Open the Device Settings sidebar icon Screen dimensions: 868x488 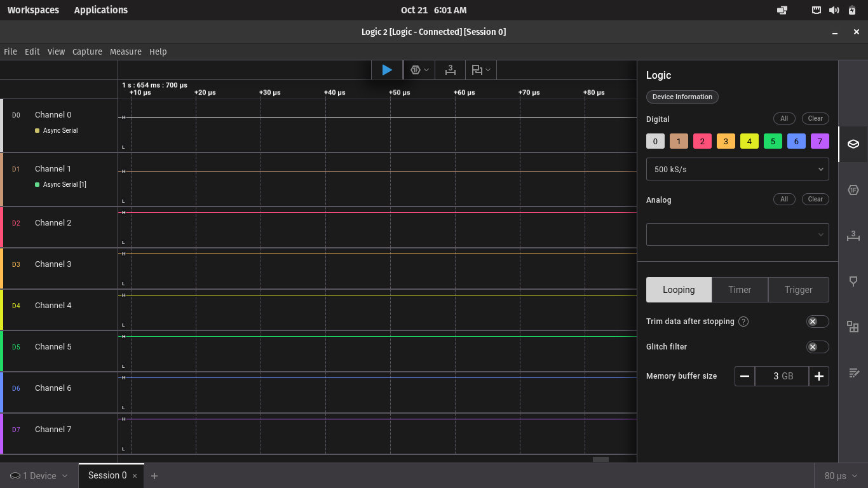click(853, 144)
